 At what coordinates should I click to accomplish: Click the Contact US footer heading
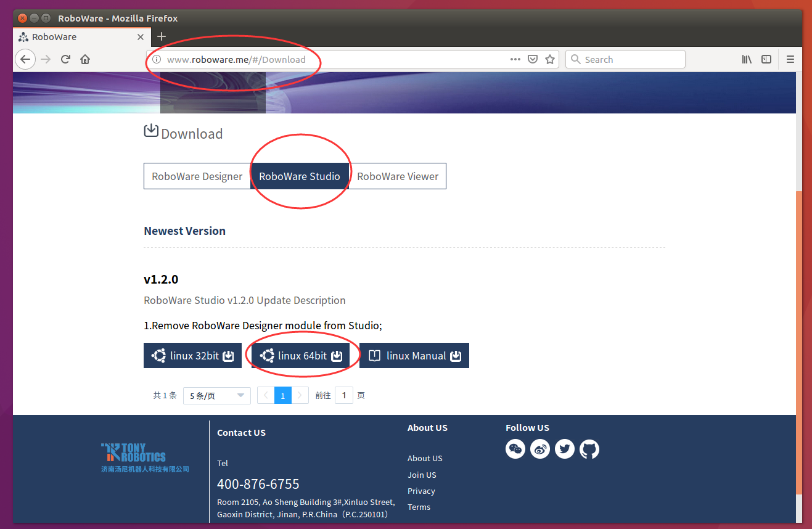(241, 433)
